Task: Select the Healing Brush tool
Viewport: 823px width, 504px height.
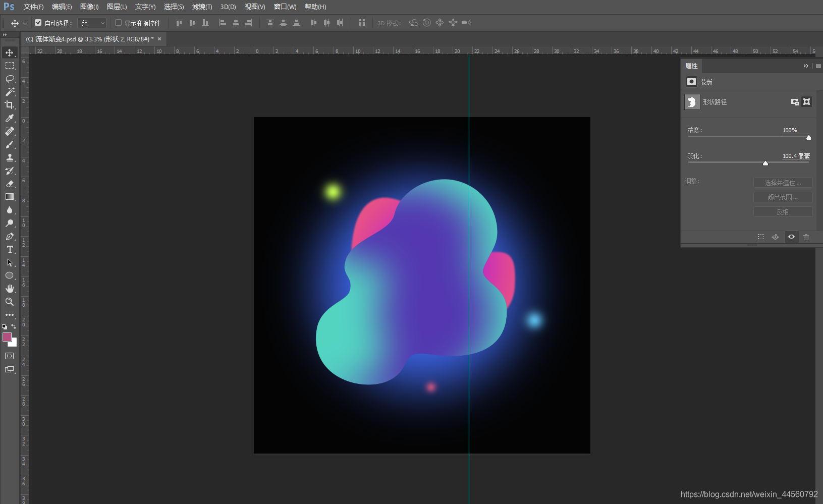Action: [x=10, y=131]
